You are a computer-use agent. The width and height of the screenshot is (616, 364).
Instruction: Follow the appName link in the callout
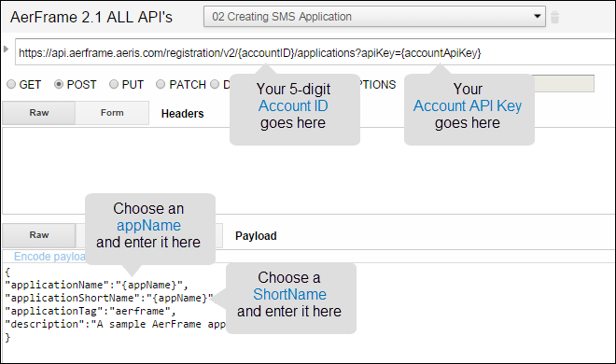pos(148,225)
